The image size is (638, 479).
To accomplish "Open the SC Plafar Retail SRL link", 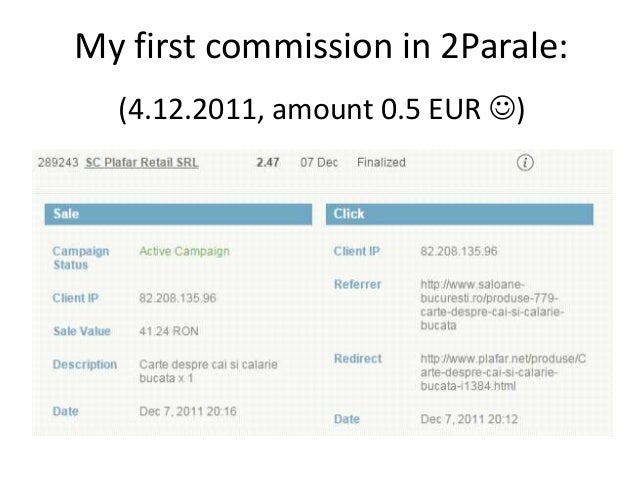I will pyautogui.click(x=142, y=162).
